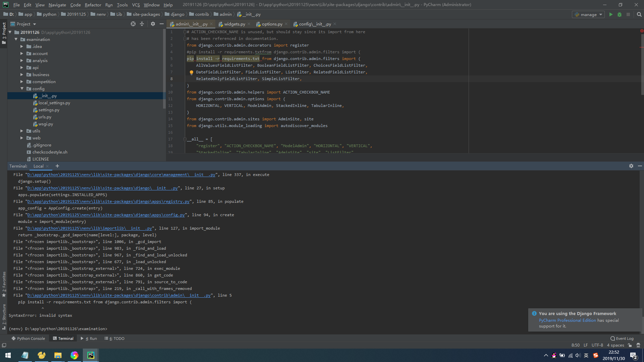Open the apps\config.py traceback link

pos(106,215)
